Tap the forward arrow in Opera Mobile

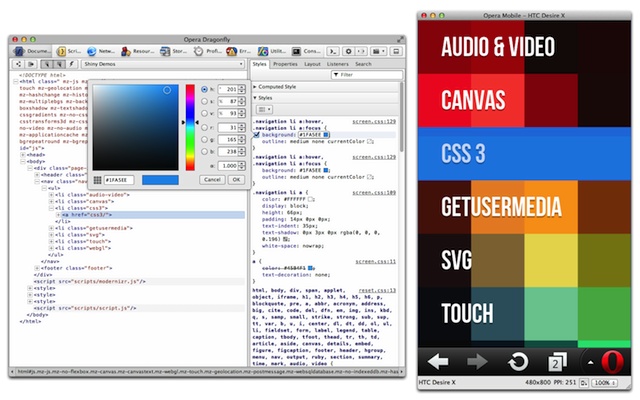click(477, 362)
